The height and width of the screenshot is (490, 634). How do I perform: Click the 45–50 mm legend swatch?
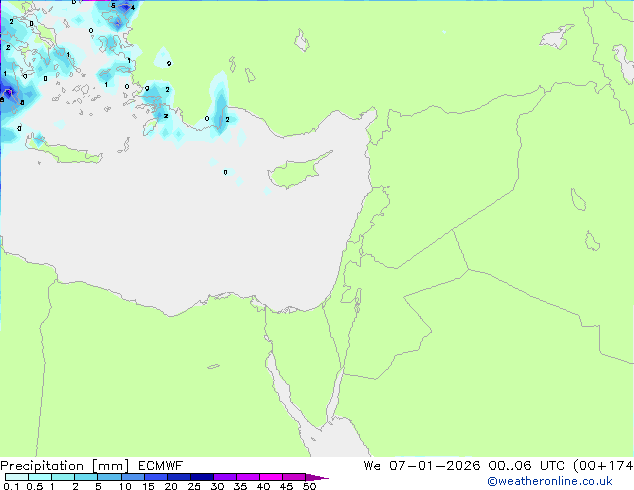point(294,477)
